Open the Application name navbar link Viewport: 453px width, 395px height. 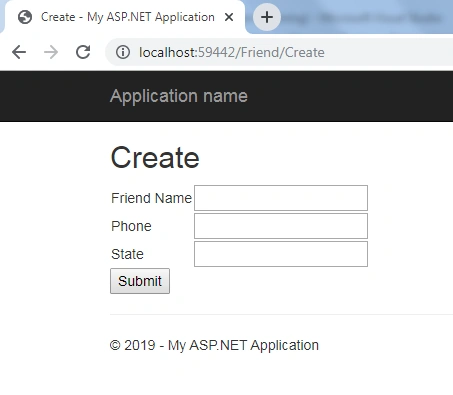179,96
